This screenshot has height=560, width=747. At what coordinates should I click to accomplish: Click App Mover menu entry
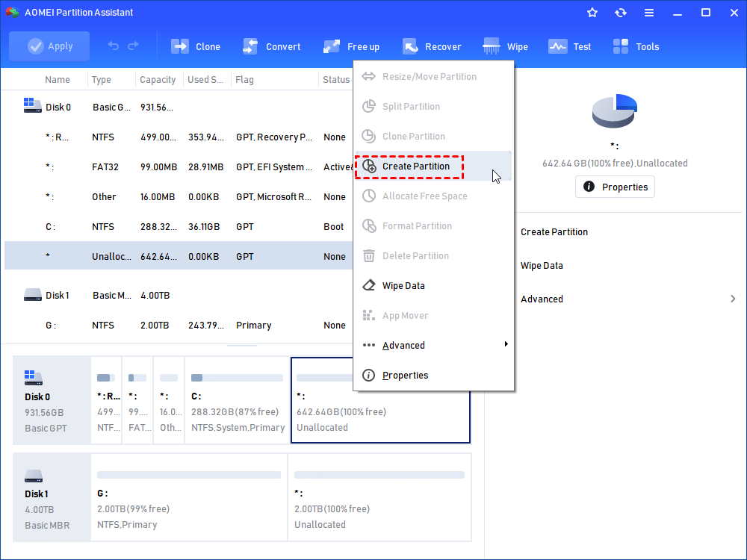pyautogui.click(x=433, y=316)
